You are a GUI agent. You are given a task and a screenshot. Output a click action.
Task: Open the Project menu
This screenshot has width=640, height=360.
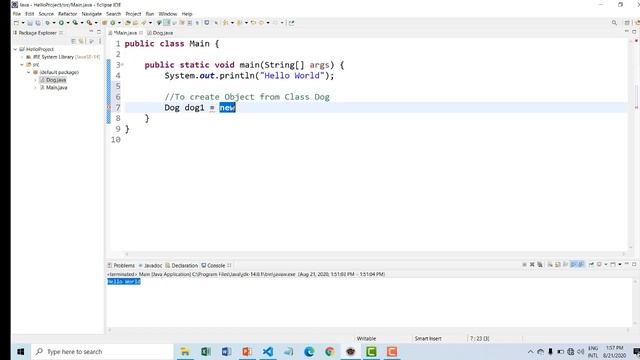tap(133, 14)
